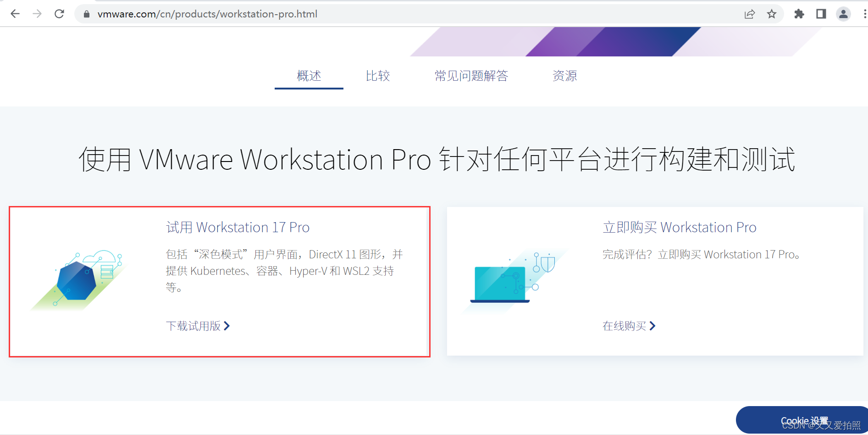The height and width of the screenshot is (435, 868).
Task: Open the browser extensions puzzle icon
Action: [x=799, y=14]
